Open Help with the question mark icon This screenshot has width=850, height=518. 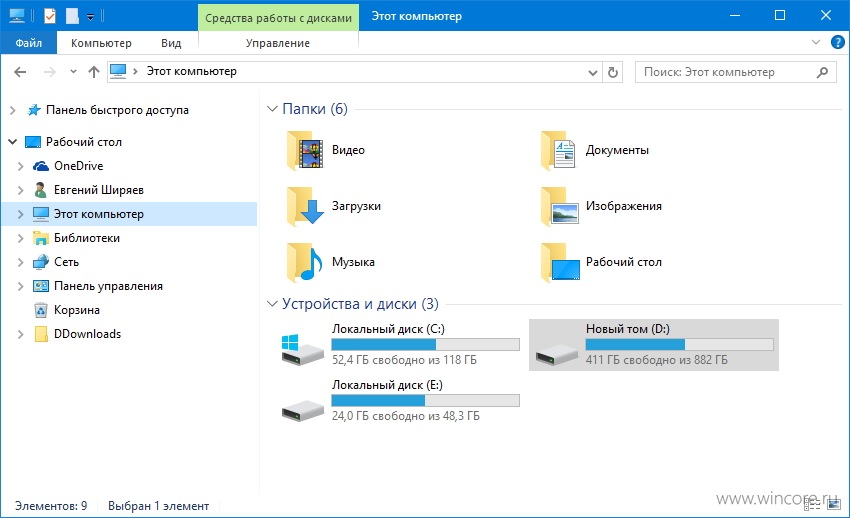pos(837,42)
